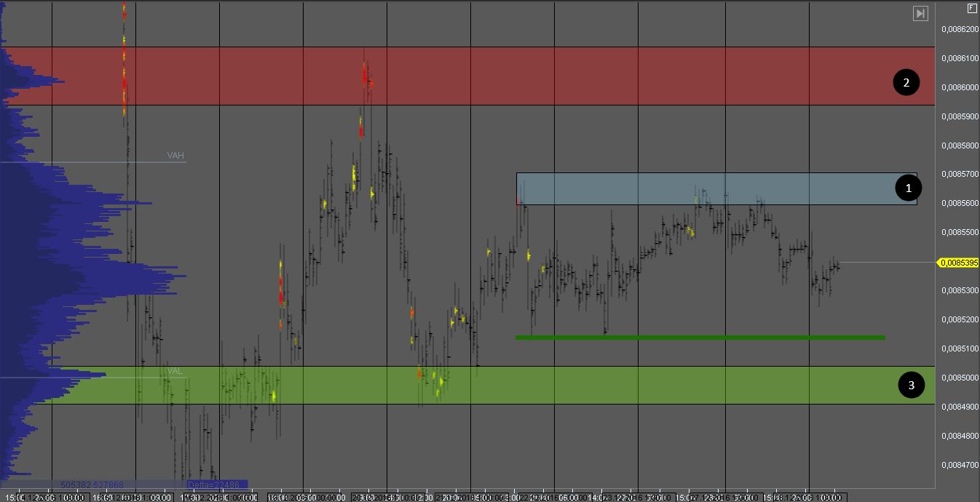Click the yellow current price tag 0,0085395

tap(958, 263)
